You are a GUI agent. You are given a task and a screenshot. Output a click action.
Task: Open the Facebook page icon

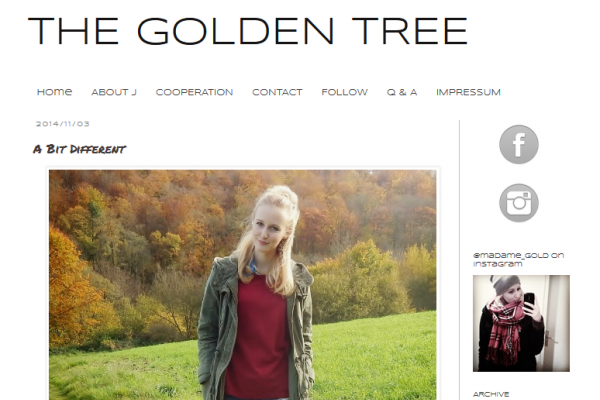(518, 144)
